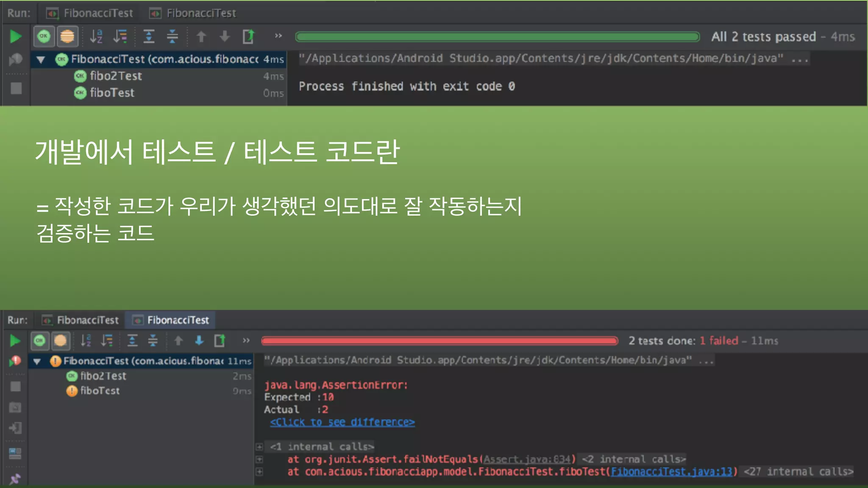Jump to next failed test, bottom panel
868x488 pixels.
[x=199, y=341]
